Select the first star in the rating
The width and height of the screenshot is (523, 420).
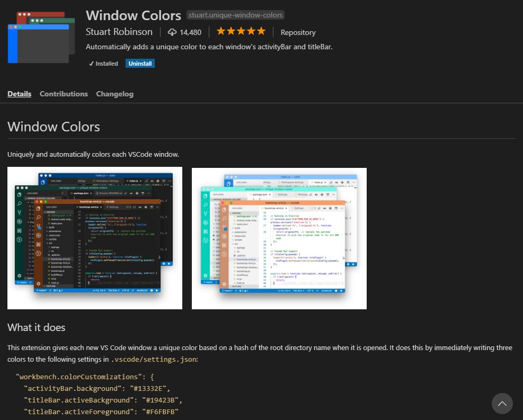click(221, 31)
